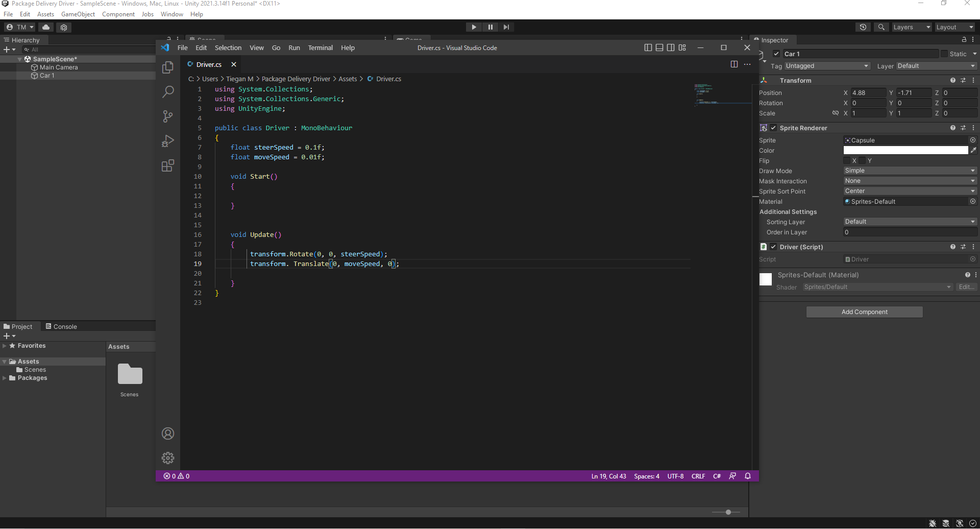Show errors and warnings in VS Code status bar
Viewport: 980px width, 529px height.
[177, 476]
